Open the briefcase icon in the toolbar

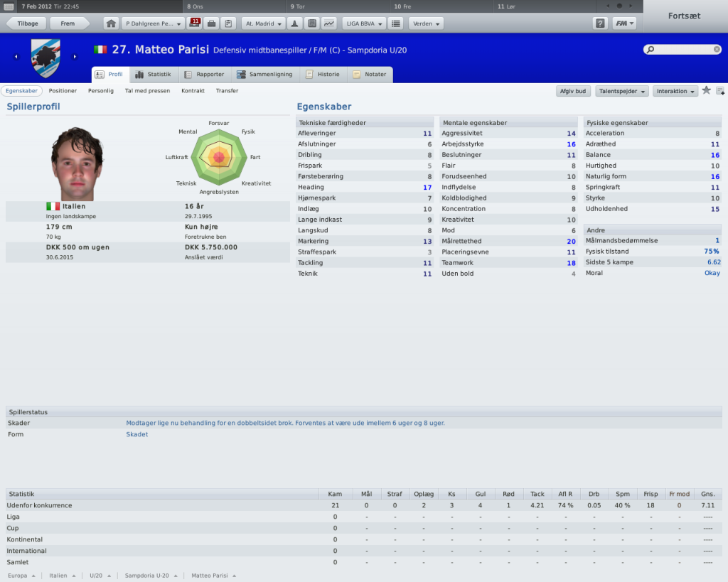[x=211, y=23]
